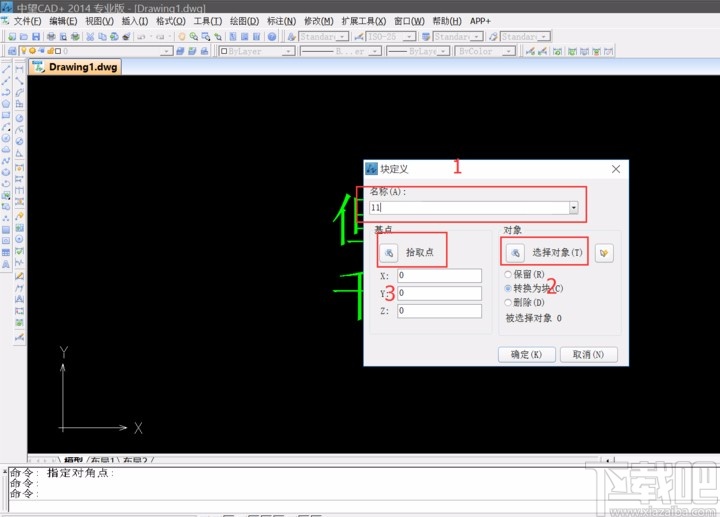
Task: Click the 确定(K) OK button
Action: click(x=527, y=354)
